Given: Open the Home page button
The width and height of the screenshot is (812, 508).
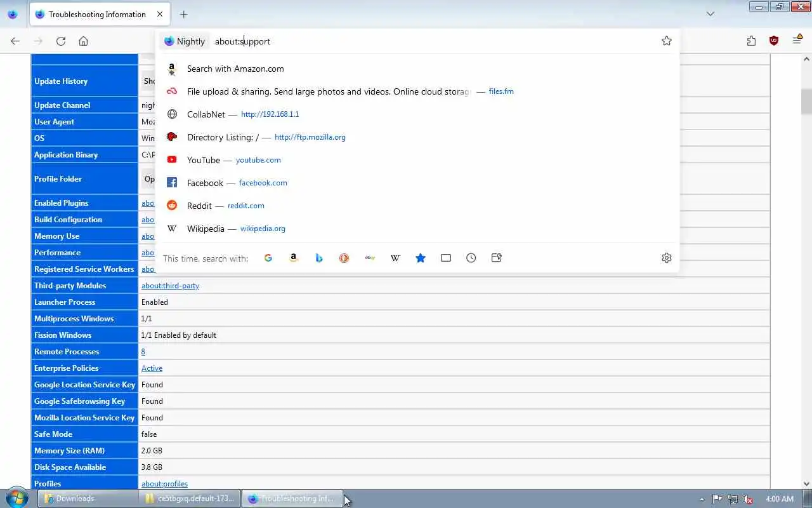Looking at the screenshot, I should [83, 41].
